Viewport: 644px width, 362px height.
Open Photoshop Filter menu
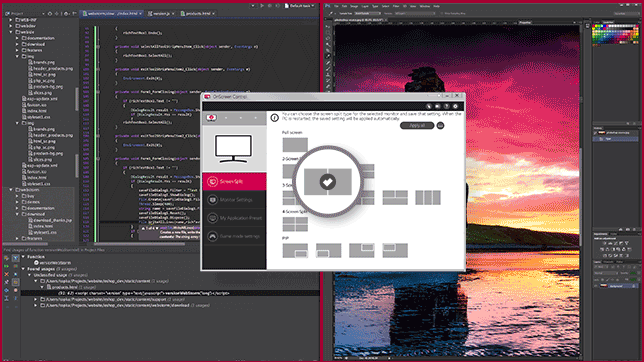[x=396, y=6]
